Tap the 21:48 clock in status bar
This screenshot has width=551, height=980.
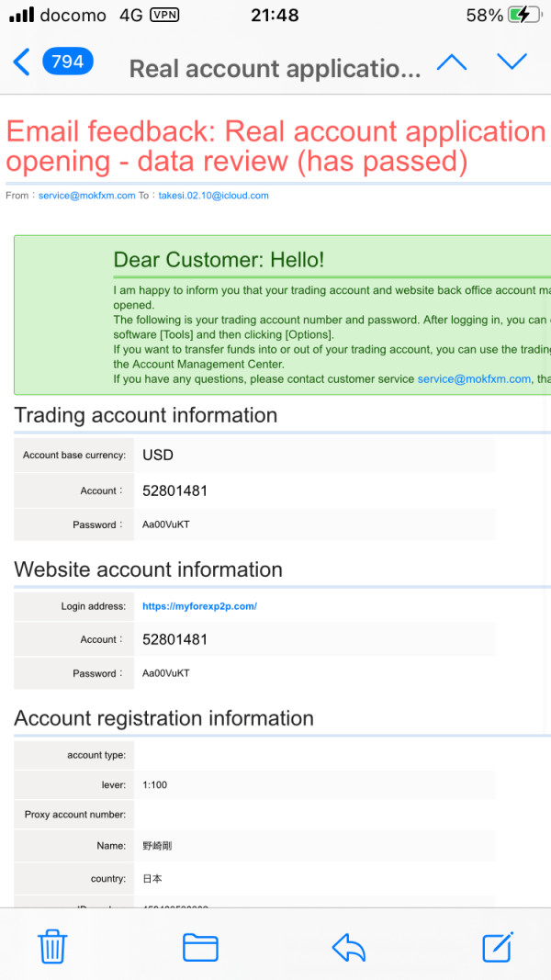click(275, 16)
